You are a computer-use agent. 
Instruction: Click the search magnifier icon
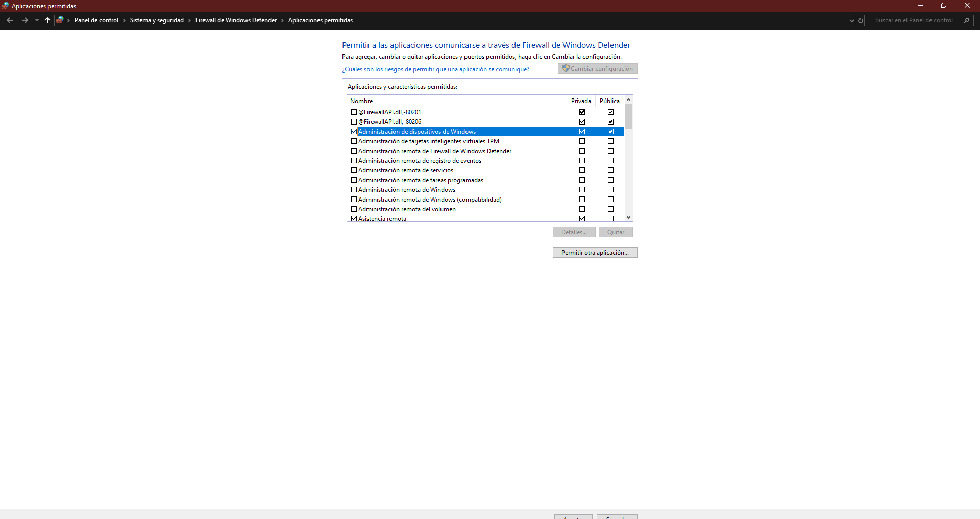click(x=966, y=20)
